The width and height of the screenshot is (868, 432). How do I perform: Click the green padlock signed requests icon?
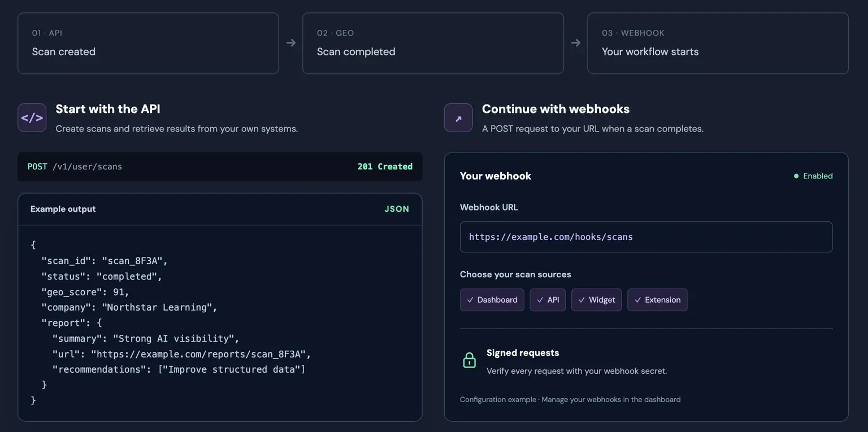coord(470,360)
